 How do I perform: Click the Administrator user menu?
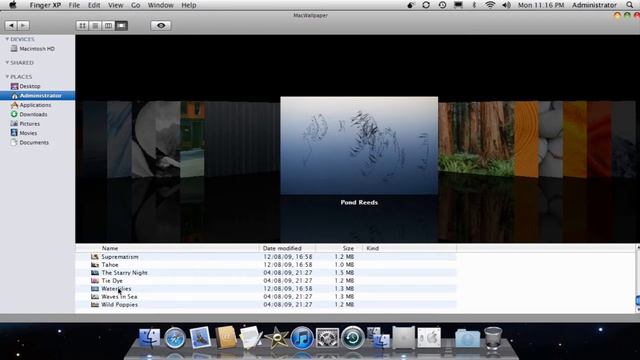click(594, 5)
